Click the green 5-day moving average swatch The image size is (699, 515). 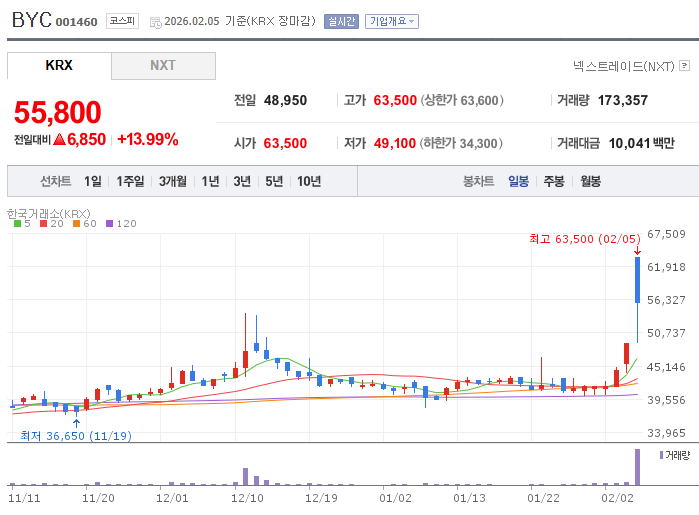(17, 223)
